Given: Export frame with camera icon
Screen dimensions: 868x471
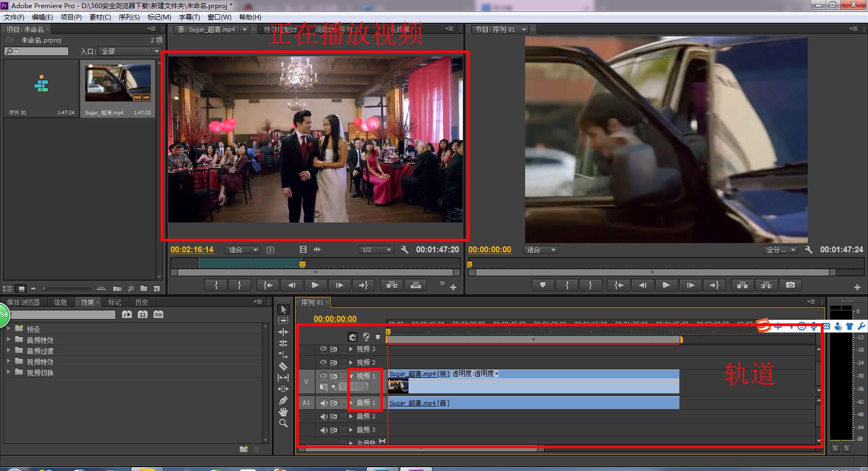Looking at the screenshot, I should coord(790,285).
